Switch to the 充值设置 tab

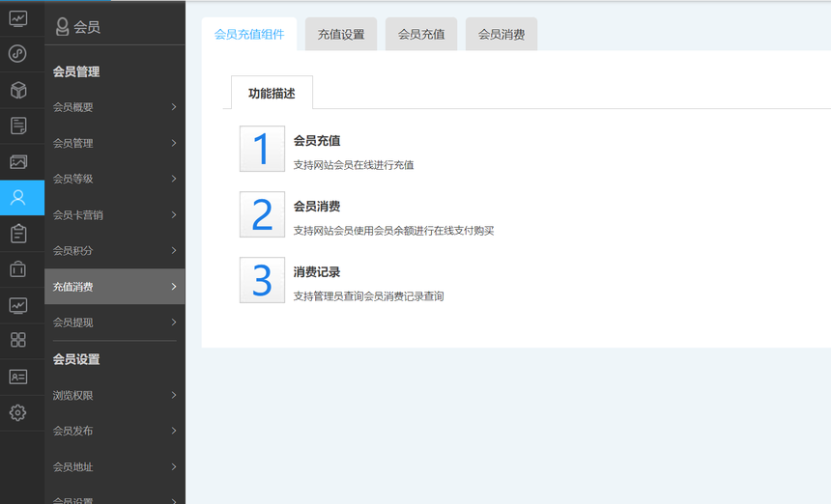(x=341, y=35)
